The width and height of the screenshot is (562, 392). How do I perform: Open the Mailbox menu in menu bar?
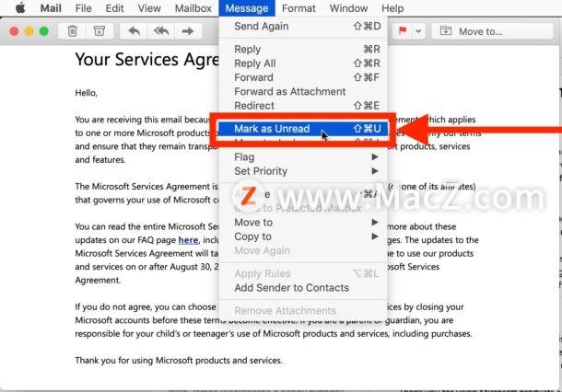(x=193, y=8)
